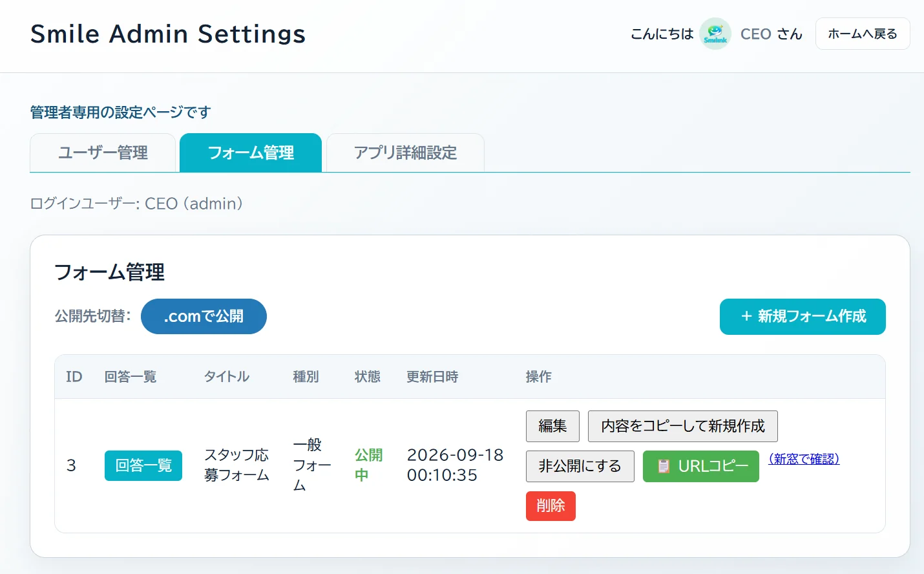The width and height of the screenshot is (924, 574).
Task: Click the 更新日時 column header
Action: 432,377
